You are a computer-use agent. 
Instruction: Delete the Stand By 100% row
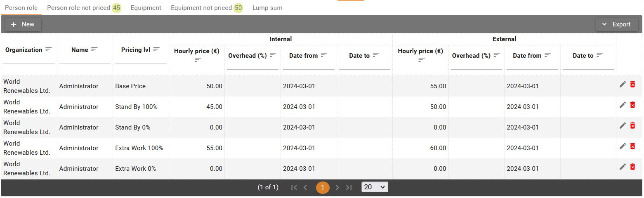(x=632, y=105)
